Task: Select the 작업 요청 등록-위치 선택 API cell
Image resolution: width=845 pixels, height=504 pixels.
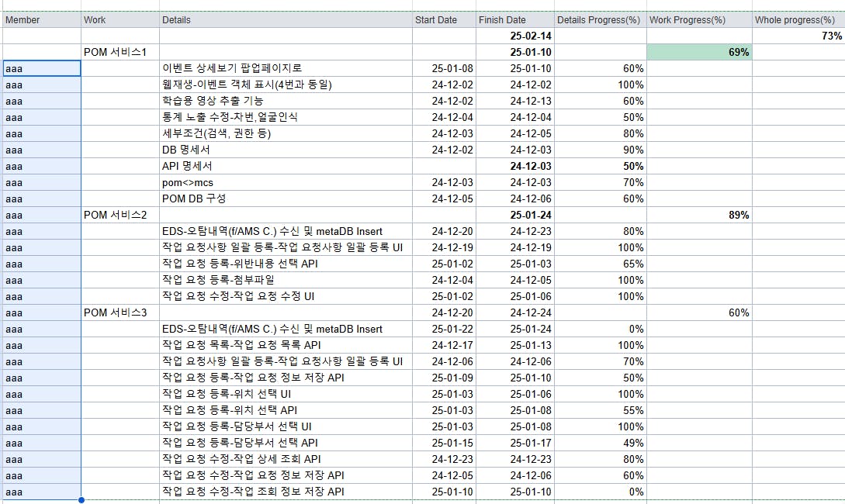Action: pos(286,410)
